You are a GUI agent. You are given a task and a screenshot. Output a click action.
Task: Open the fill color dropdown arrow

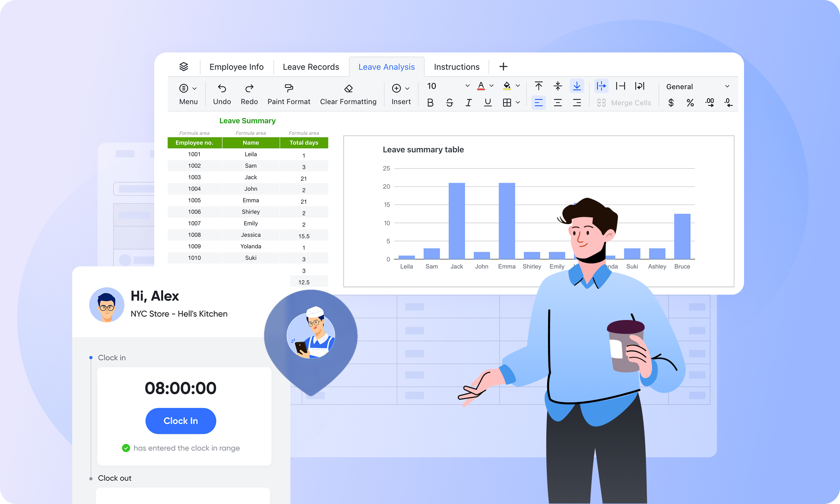(x=518, y=86)
